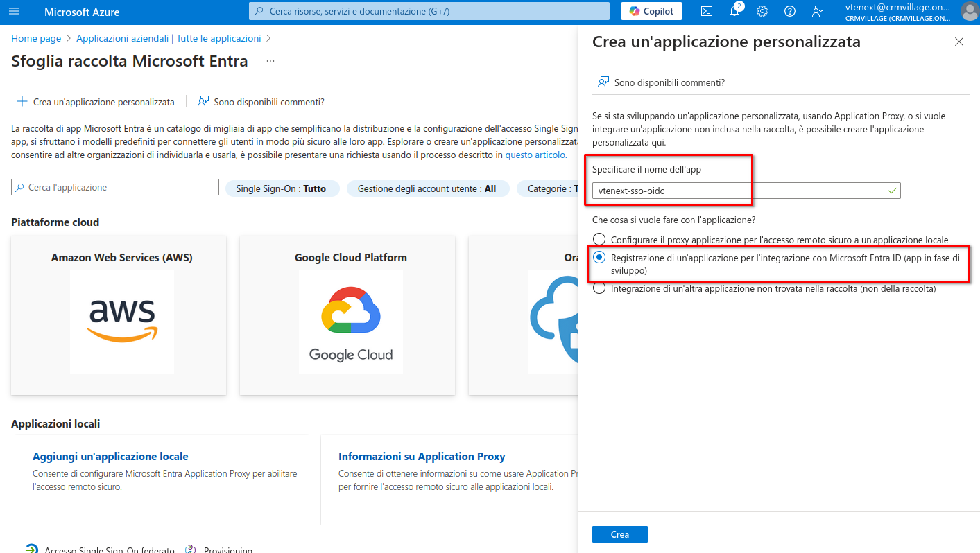Open the ellipsis menu beside page title

click(x=270, y=61)
